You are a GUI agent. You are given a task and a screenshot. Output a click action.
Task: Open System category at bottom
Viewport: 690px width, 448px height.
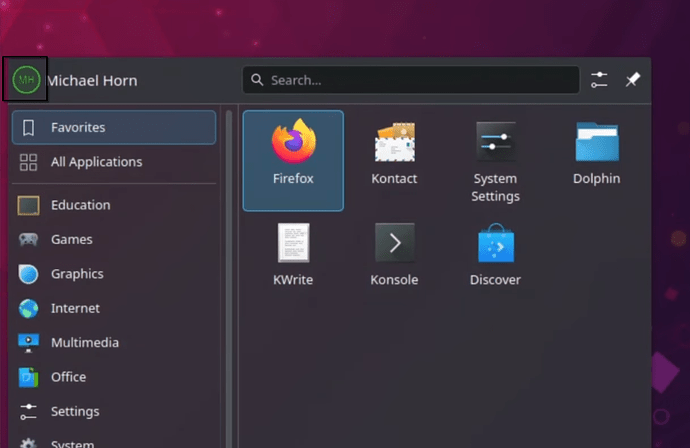point(114,441)
